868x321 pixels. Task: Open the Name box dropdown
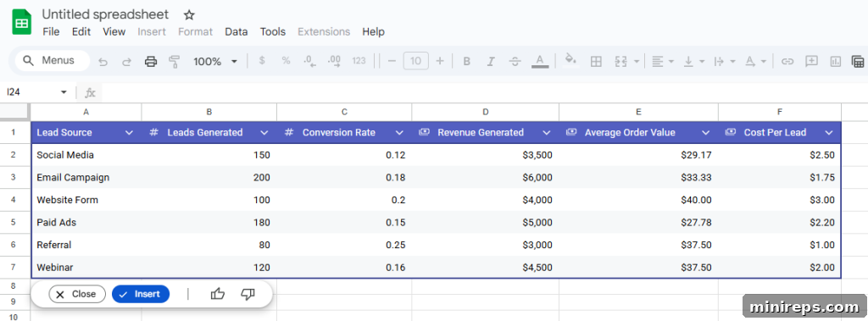64,91
